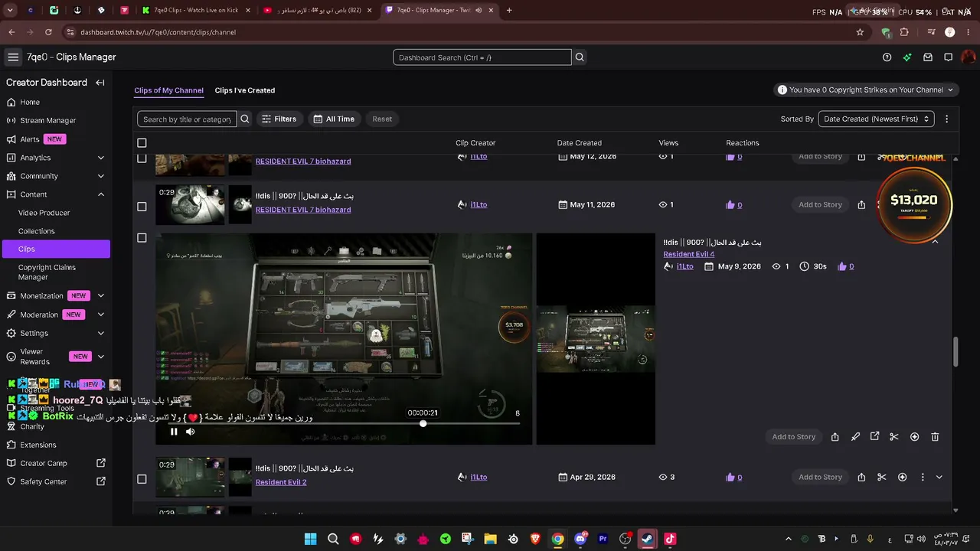Select the May 12 RESIDENT EVIL 7 clip checkbox
The width and height of the screenshot is (980, 551).
tap(142, 158)
